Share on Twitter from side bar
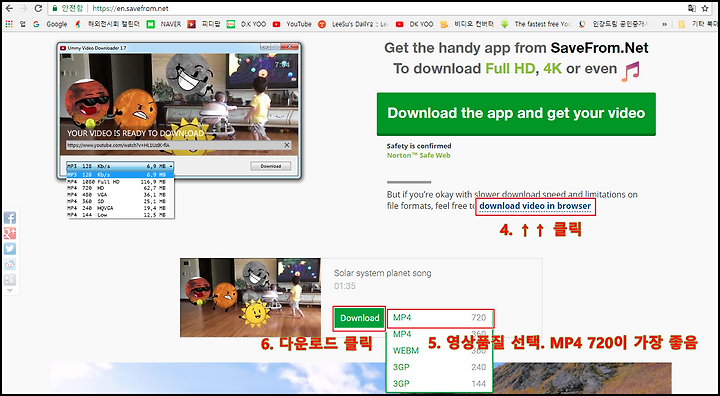720x396 pixels. coord(10,249)
